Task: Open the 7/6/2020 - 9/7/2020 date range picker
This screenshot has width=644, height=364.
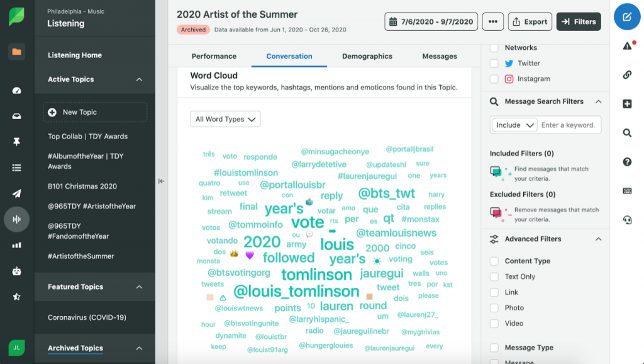Action: 431,22
